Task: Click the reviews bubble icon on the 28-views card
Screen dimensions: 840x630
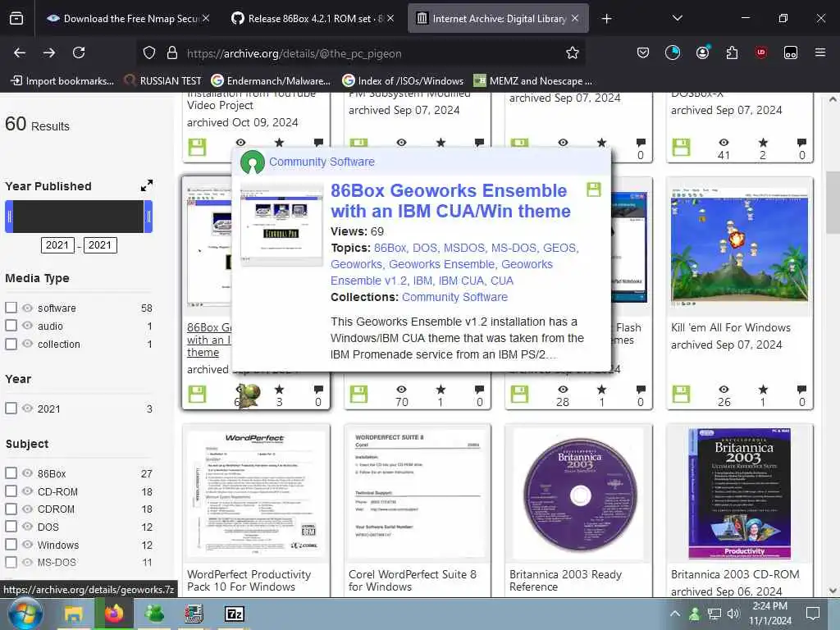Action: pyautogui.click(x=641, y=390)
